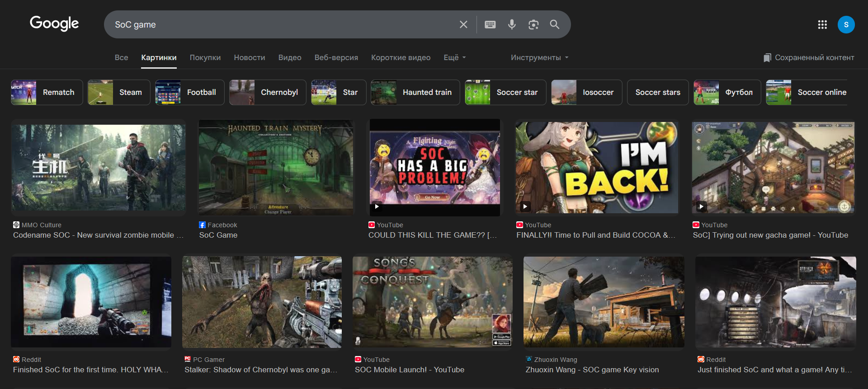Click the play badge on gacha house video
This screenshot has width=868, height=389.
coord(701,206)
